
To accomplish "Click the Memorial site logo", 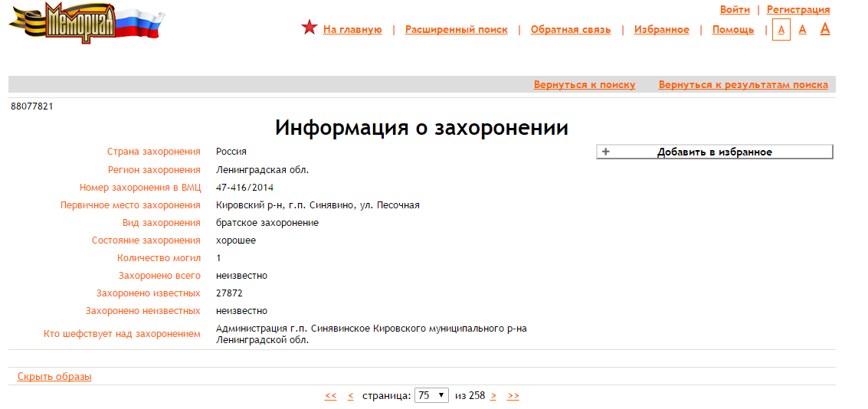I will click(x=87, y=22).
